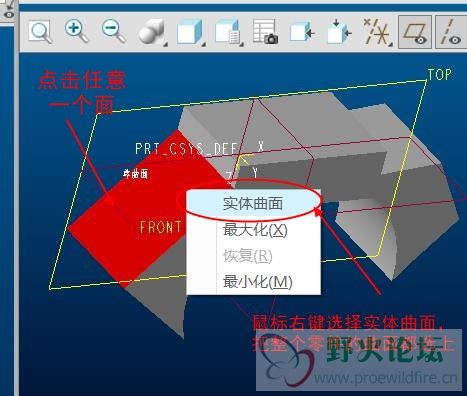Expand the saved orientations dropdown arrow

[203, 44]
